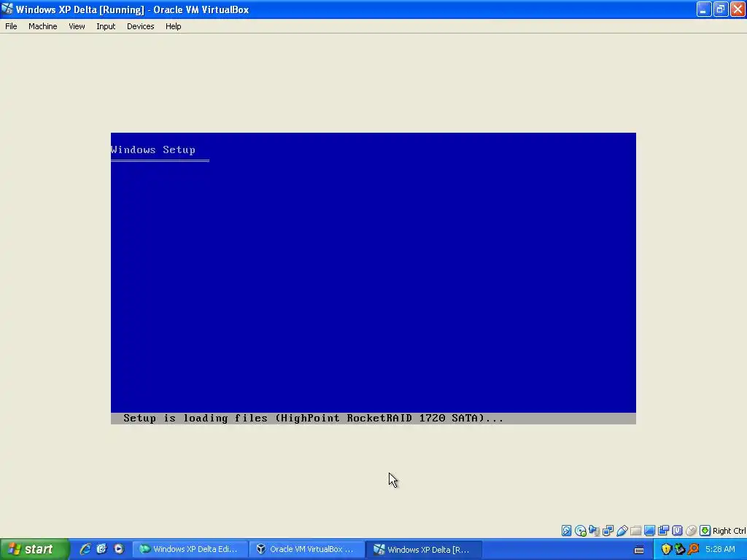Image resolution: width=747 pixels, height=560 pixels.
Task: Switch to Oracle VM VirtualBox Manager taskbar button
Action: (307, 549)
